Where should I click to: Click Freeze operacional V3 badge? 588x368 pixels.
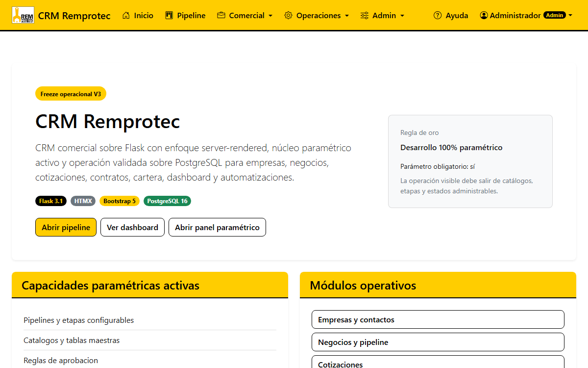pyautogui.click(x=71, y=94)
